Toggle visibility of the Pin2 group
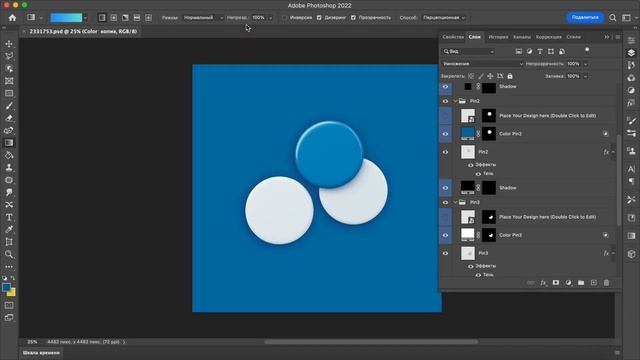 [x=445, y=101]
